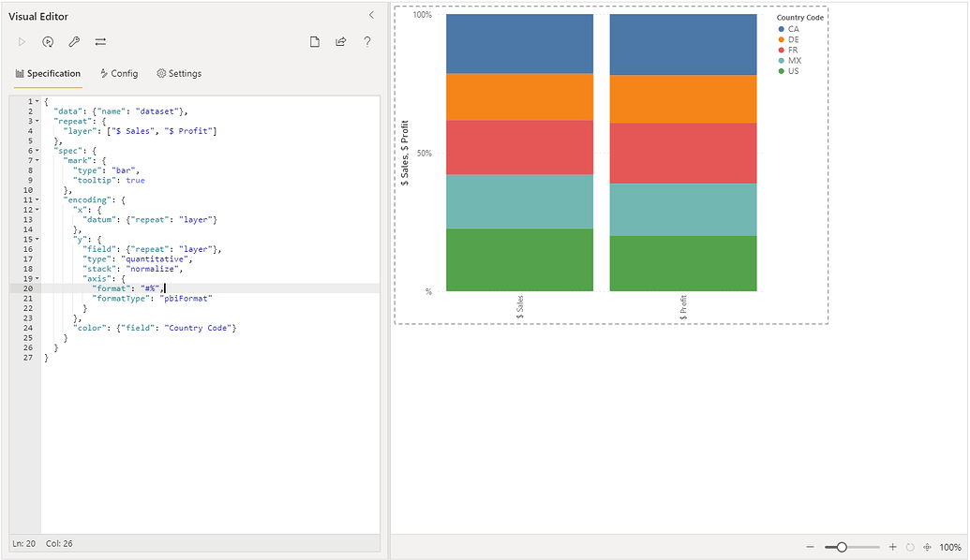The height and width of the screenshot is (560, 970).
Task: Click the zoom out minus button
Action: (x=811, y=547)
